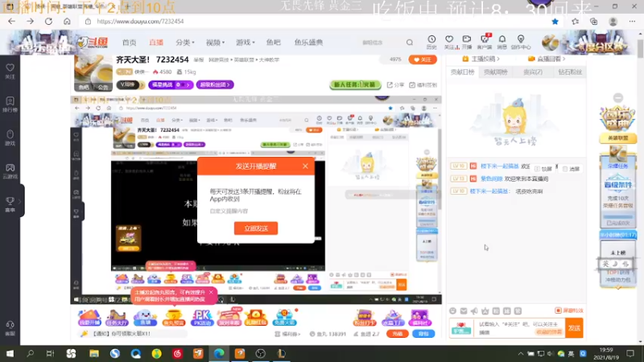
Task: Expand the 游戏 dropdown in nav
Action: [246, 43]
